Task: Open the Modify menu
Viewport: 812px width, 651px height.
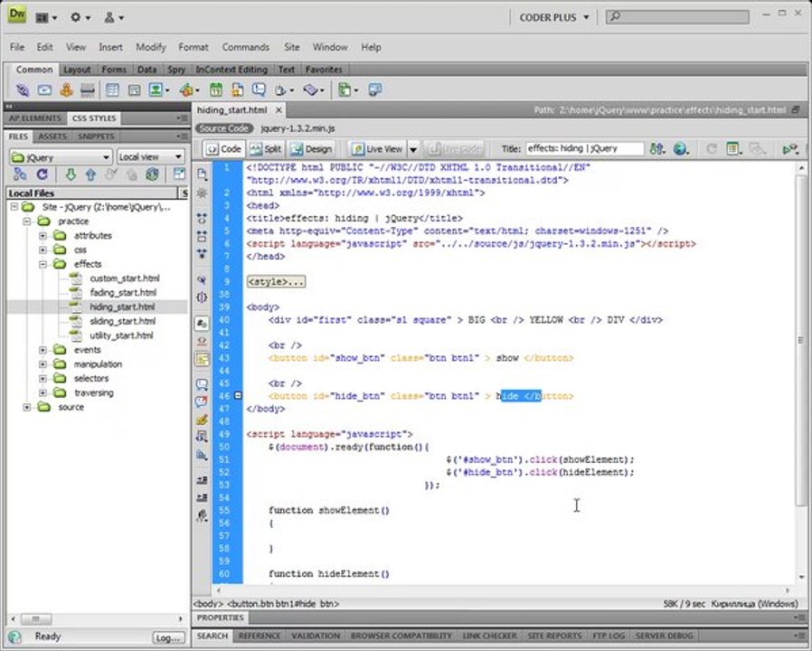Action: [151, 47]
